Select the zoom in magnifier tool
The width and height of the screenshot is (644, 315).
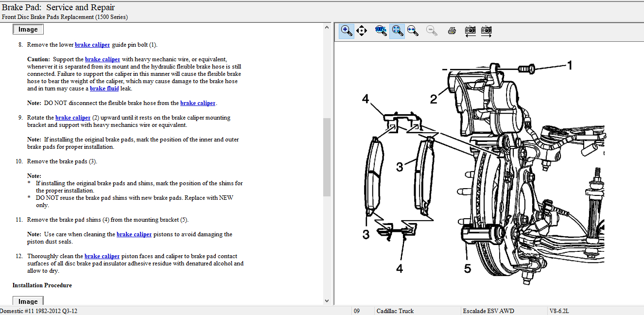click(x=347, y=31)
